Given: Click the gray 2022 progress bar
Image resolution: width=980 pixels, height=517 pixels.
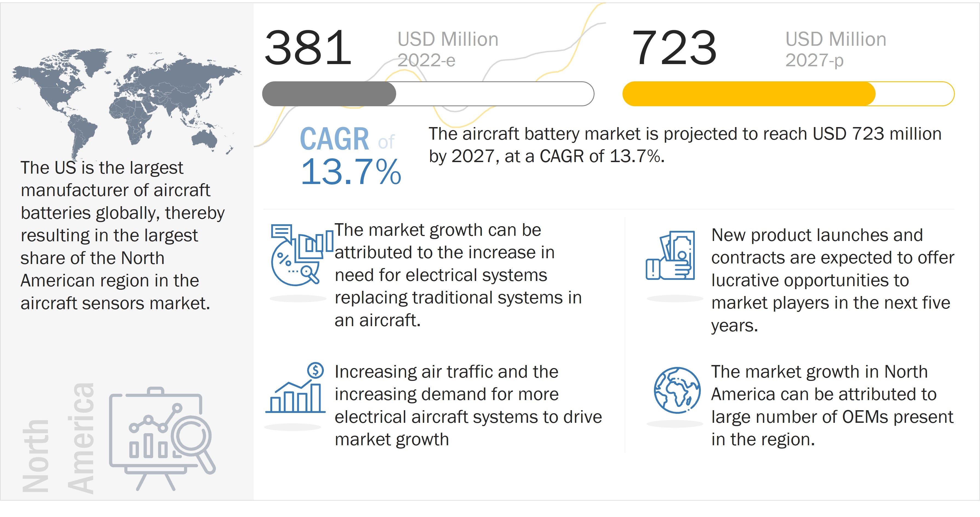Looking at the screenshot, I should pos(330,94).
